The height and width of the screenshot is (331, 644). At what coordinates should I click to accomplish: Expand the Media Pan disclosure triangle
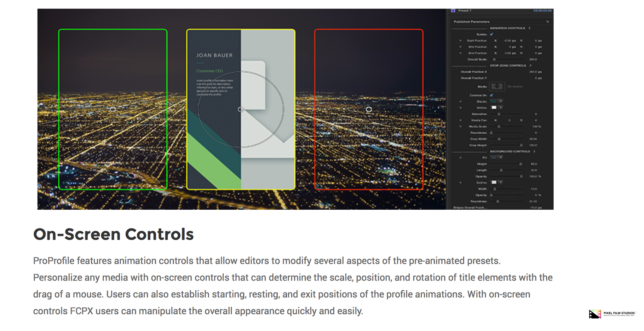pyautogui.click(x=460, y=120)
